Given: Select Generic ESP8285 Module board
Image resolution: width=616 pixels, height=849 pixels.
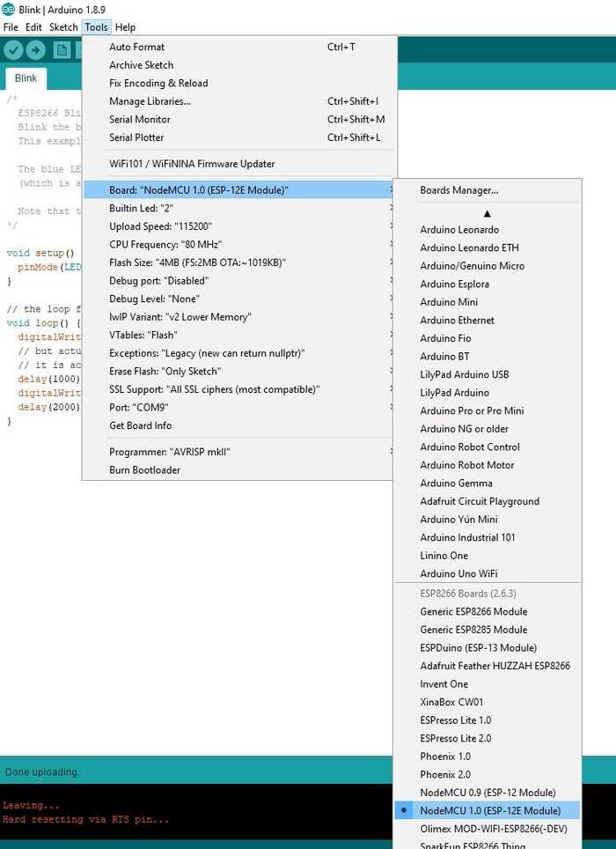Looking at the screenshot, I should 488,630.
